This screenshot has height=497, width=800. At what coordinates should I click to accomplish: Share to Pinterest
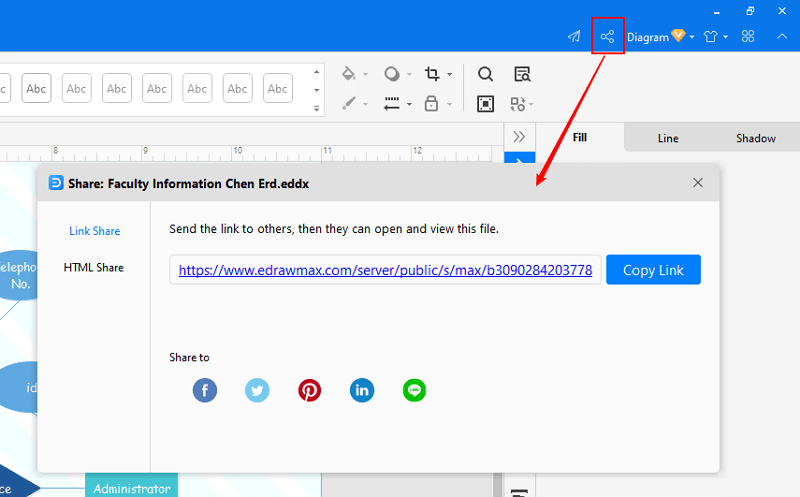click(310, 390)
